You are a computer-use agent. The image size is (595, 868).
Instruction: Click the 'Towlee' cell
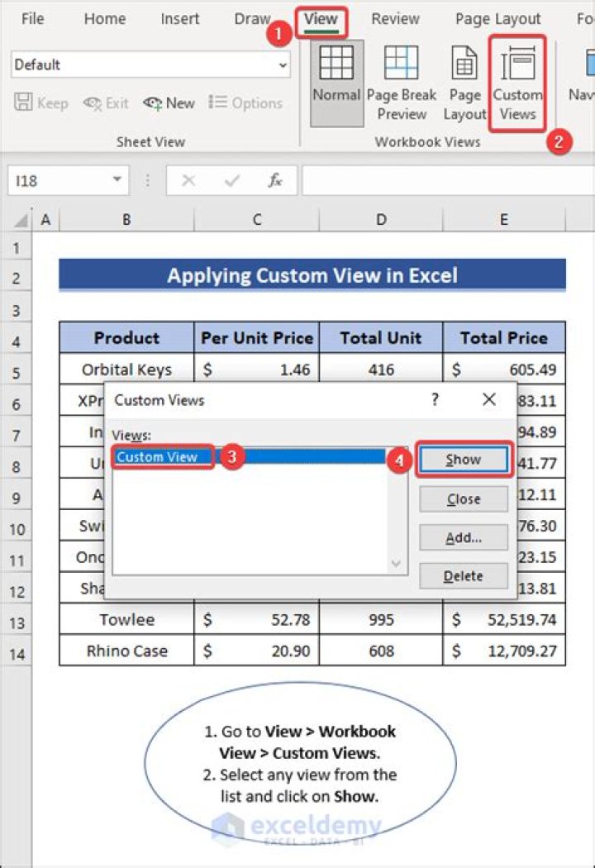click(126, 619)
